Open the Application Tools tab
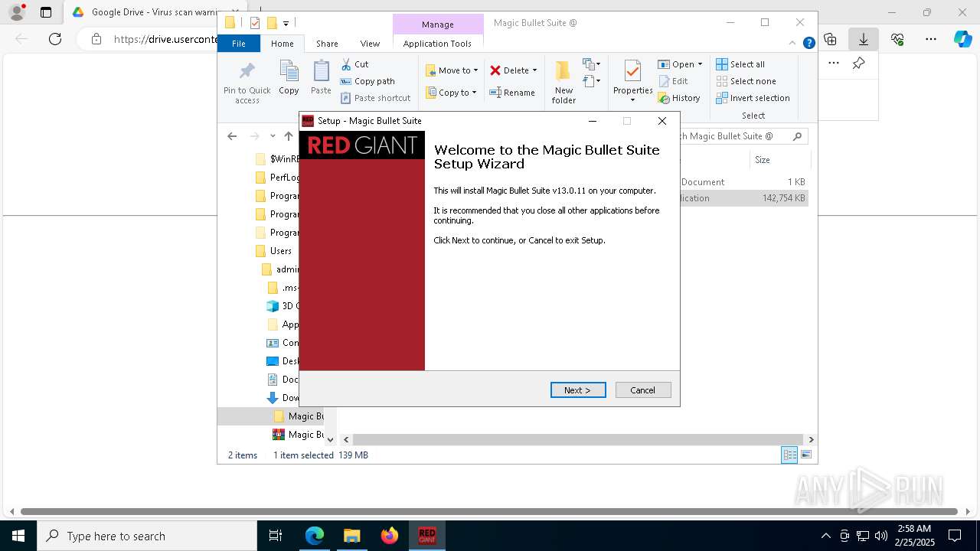980x551 pixels. (437, 44)
